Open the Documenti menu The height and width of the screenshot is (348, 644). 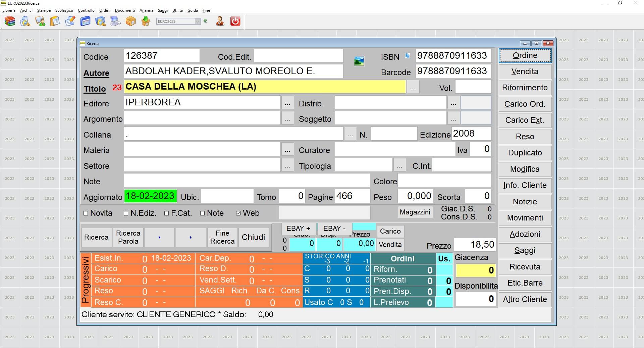tap(125, 10)
